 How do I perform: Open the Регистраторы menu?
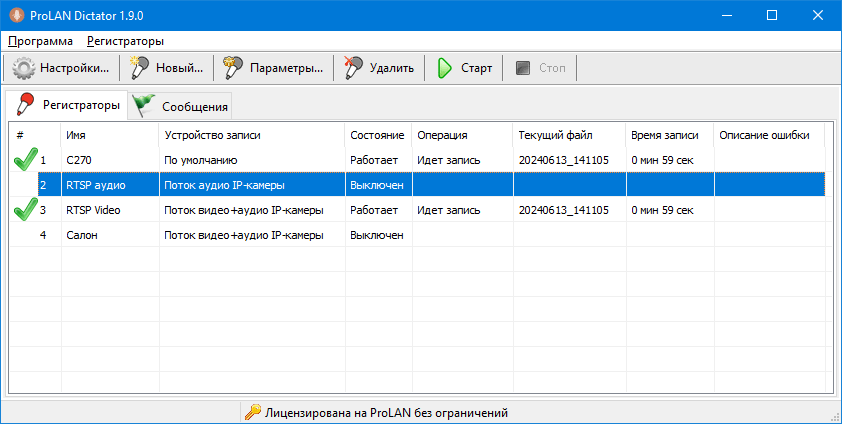125,41
